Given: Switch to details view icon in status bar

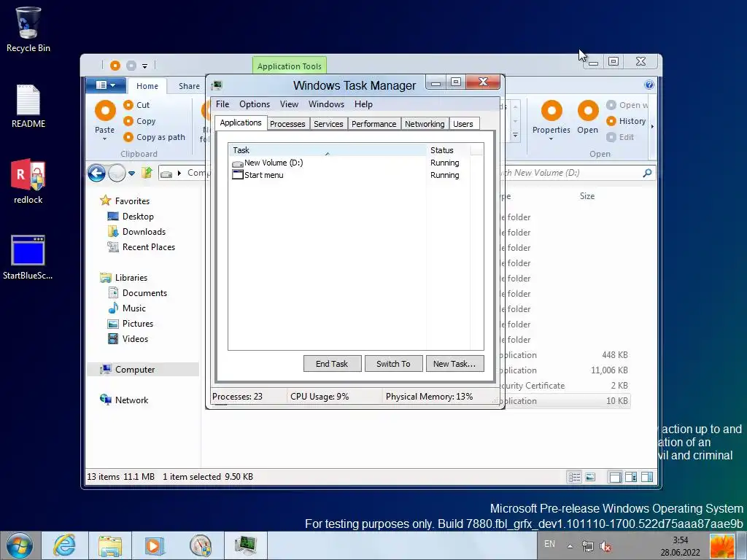Looking at the screenshot, I should point(575,477).
